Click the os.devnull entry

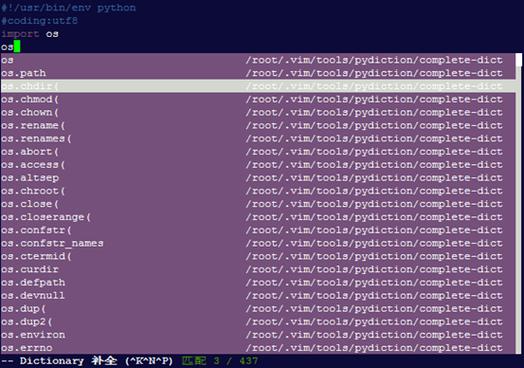point(258,295)
